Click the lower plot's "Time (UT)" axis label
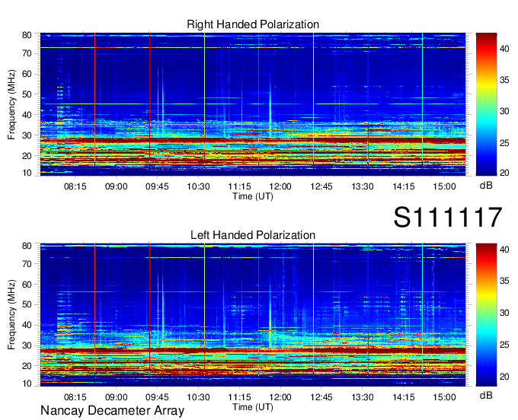This screenshot has height=420, width=518. coord(253,407)
